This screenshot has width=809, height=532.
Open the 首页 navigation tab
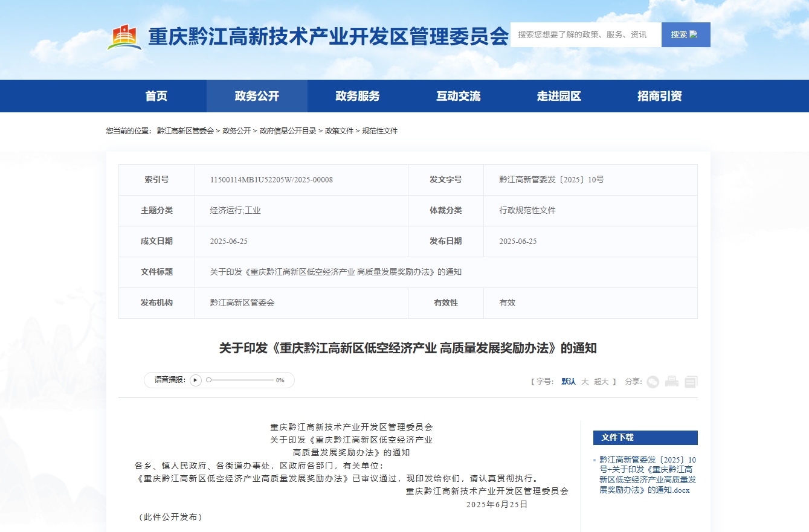pyautogui.click(x=156, y=96)
